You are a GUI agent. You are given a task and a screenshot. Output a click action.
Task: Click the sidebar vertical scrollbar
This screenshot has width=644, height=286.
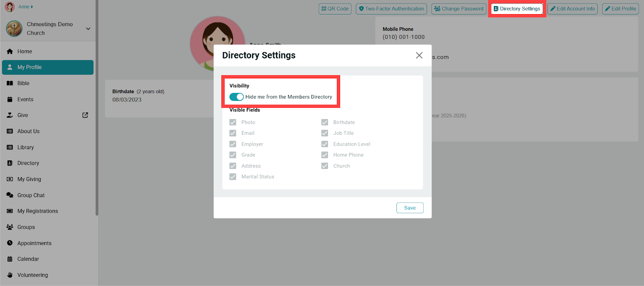97,121
